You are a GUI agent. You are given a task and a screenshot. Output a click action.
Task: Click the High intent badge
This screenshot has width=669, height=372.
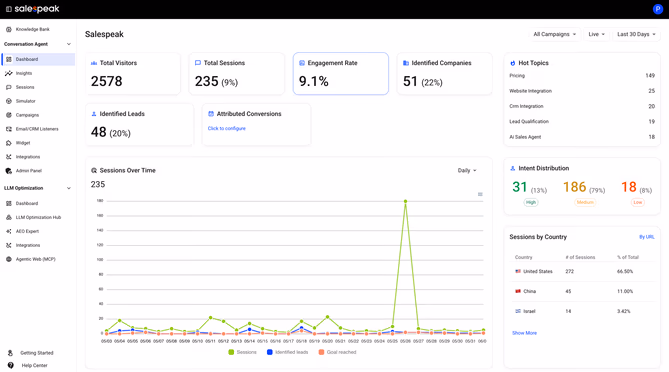click(x=531, y=203)
